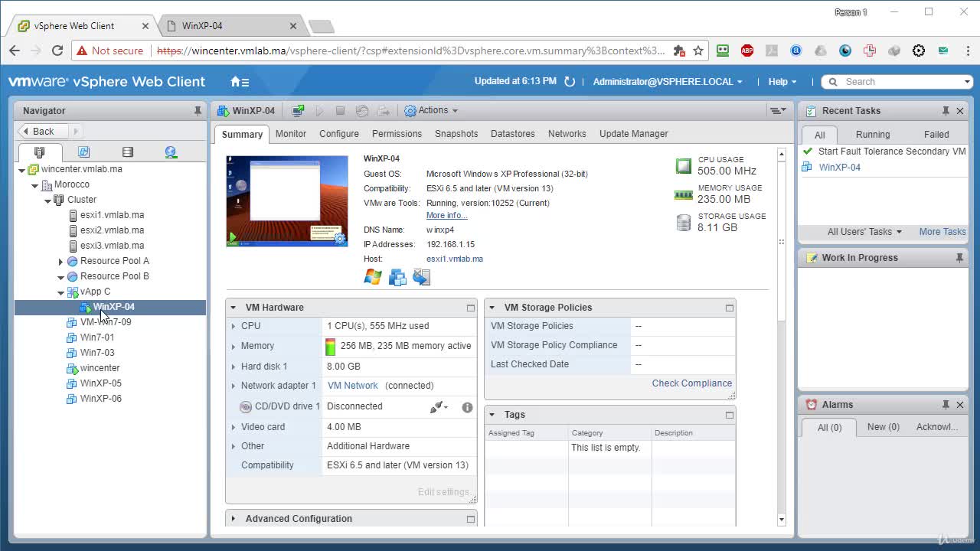Open the All Users' Tasks filter dropdown
This screenshot has height=551, width=980.
click(x=864, y=232)
